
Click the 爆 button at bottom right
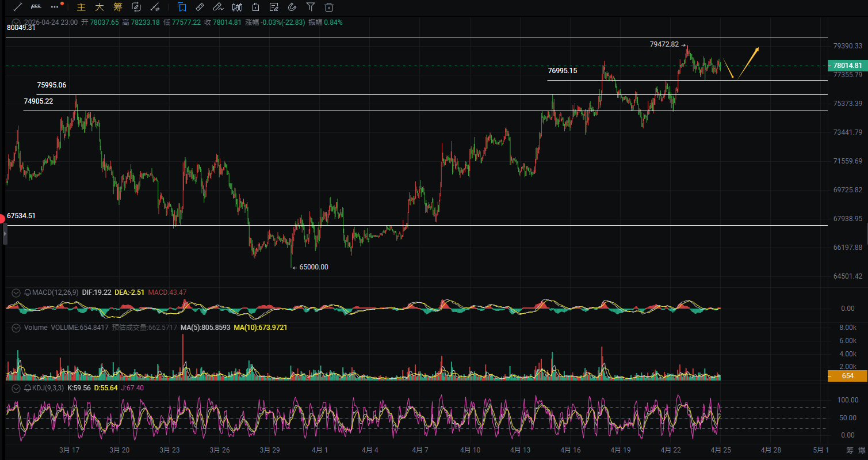(862, 450)
